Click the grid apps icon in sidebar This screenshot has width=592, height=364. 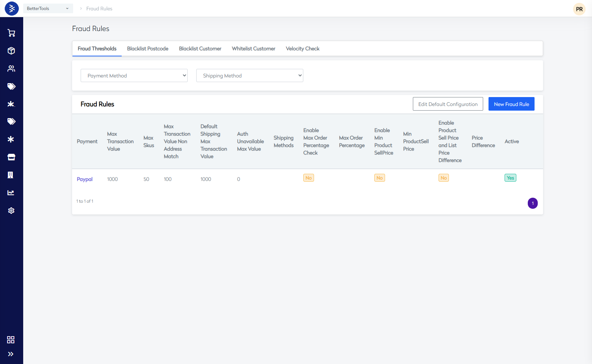11,340
